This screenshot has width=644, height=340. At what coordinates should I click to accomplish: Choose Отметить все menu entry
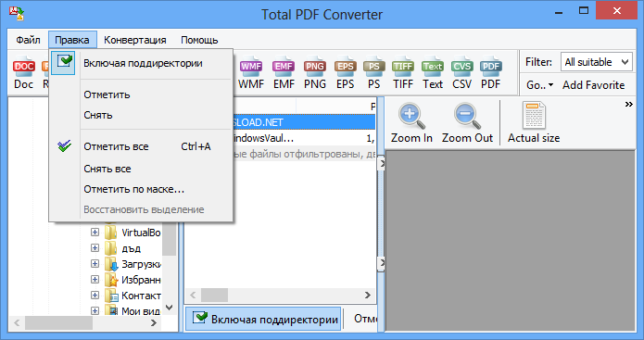click(x=141, y=146)
